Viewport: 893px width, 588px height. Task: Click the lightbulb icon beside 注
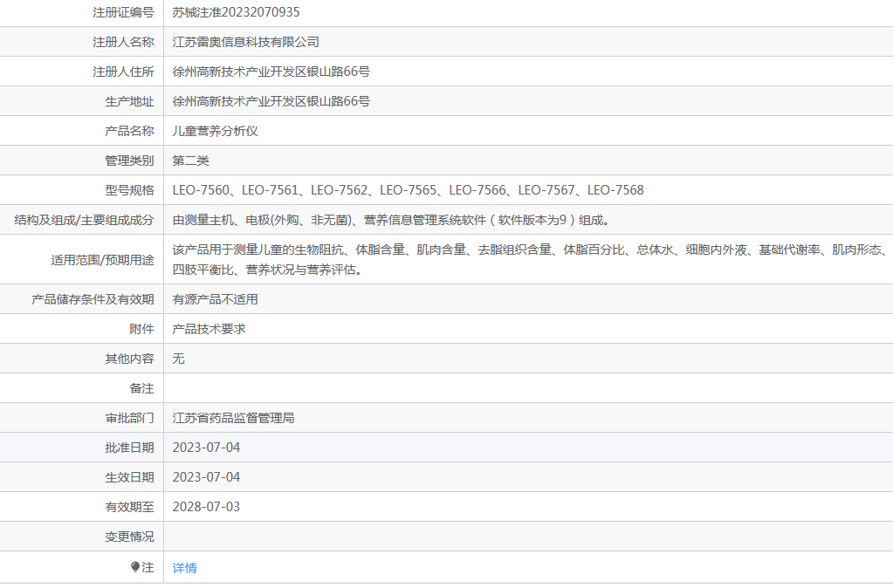coord(135,567)
